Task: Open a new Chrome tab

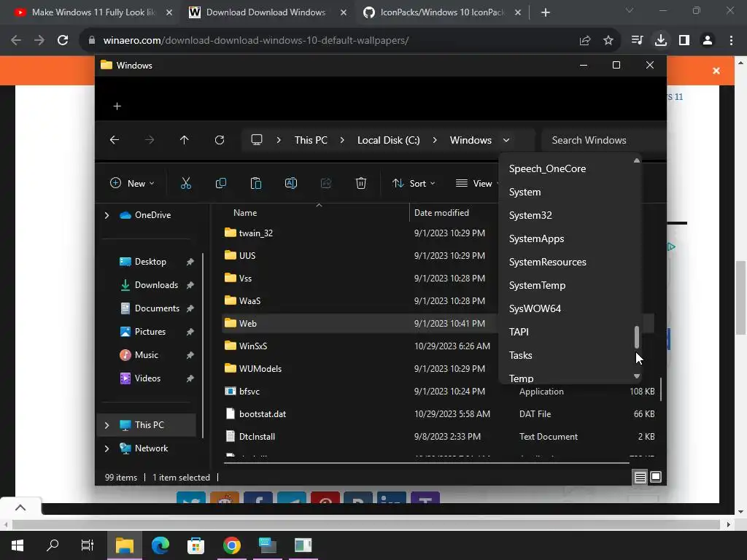Action: 546,12
